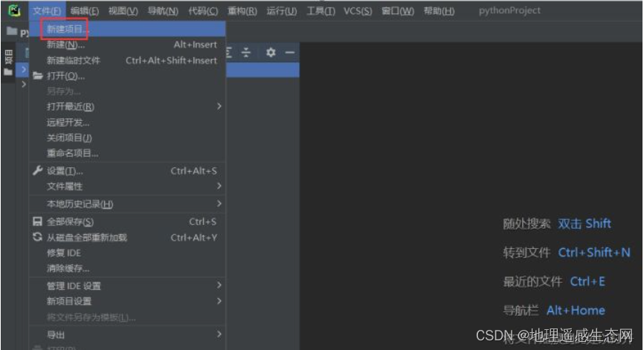
Task: Open the 运行(U) menu
Action: coord(282,11)
